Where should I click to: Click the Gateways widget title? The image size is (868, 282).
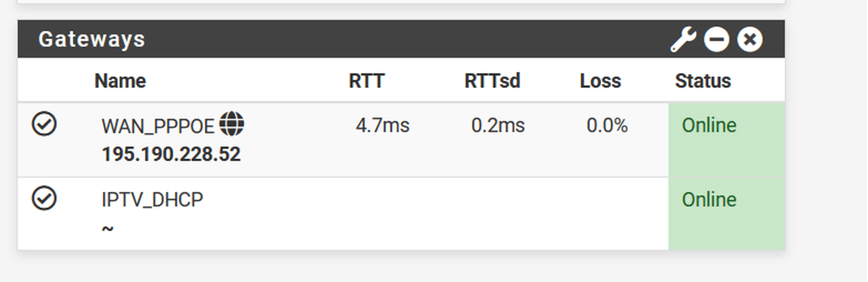(92, 39)
